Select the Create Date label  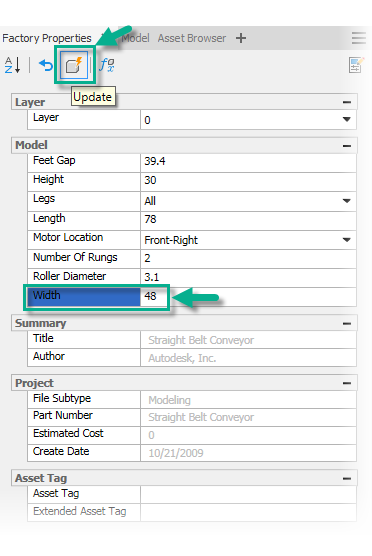(84, 452)
